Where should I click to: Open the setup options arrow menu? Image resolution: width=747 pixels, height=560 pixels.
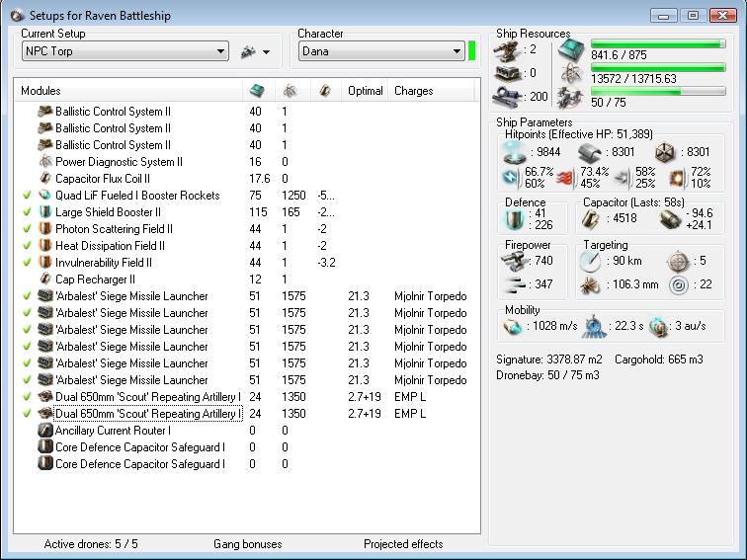(x=266, y=52)
